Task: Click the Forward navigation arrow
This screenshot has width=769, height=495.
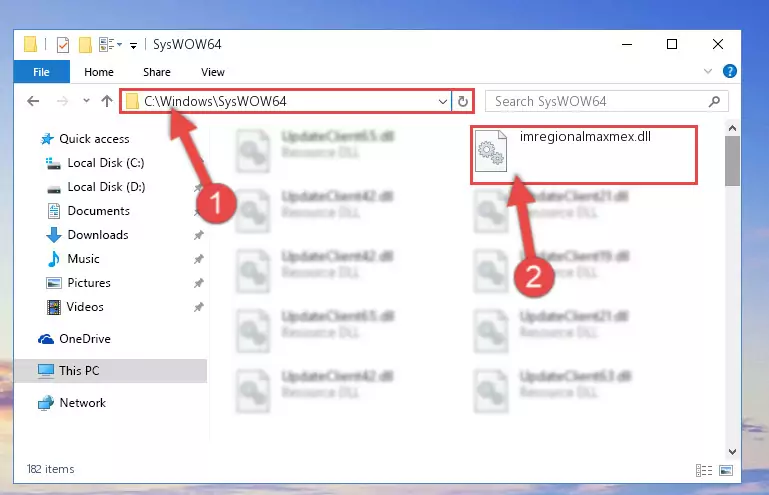Action: [62, 101]
